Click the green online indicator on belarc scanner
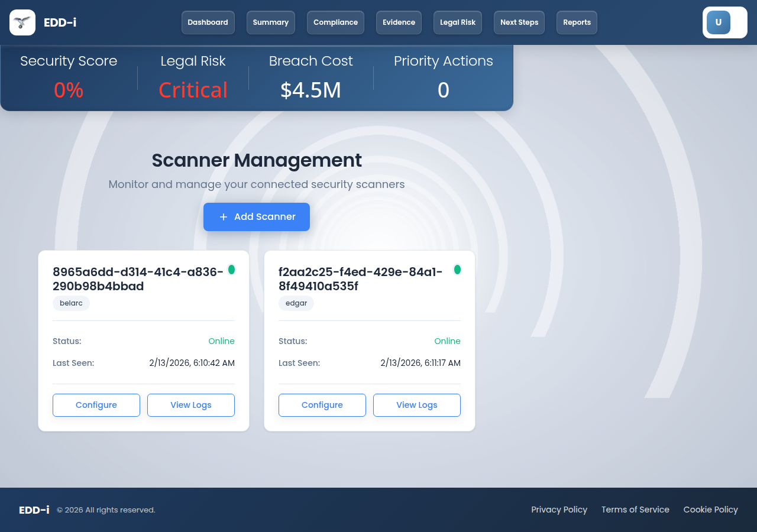The image size is (757, 532). tap(231, 269)
